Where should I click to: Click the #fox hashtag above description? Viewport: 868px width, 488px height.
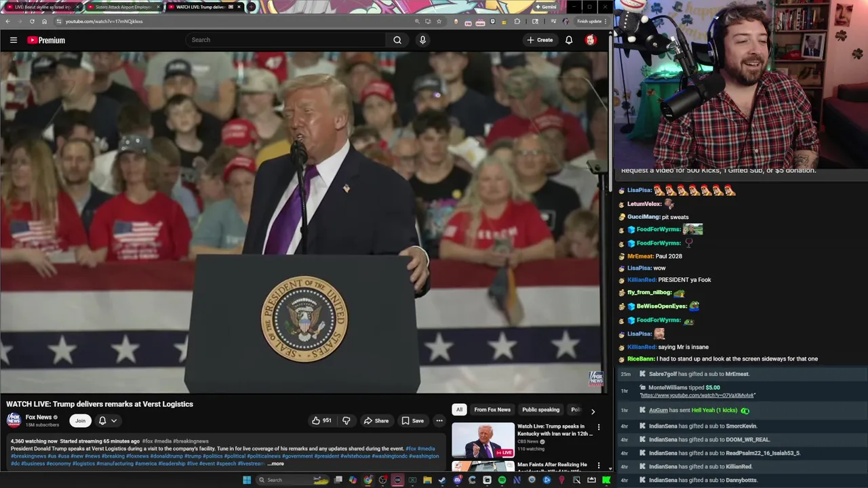[147, 441]
